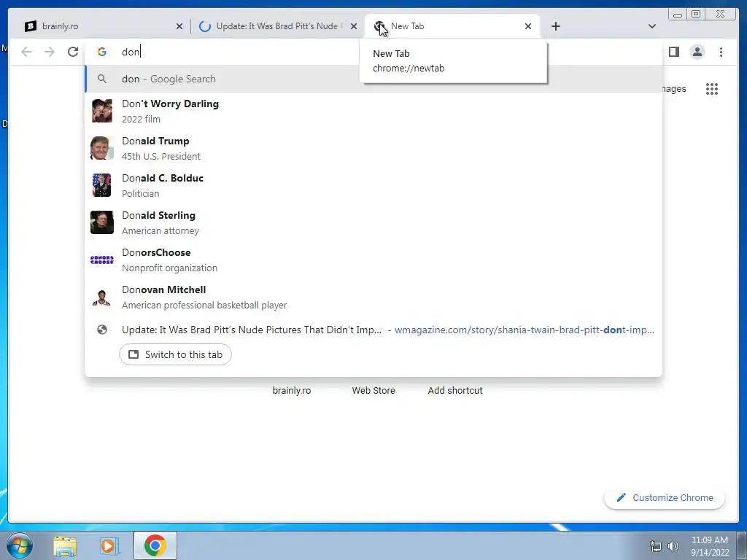Screen dimensions: 747x560
Task: Click Donald C. Bolduc portrait thumbnail
Action: 102,185
